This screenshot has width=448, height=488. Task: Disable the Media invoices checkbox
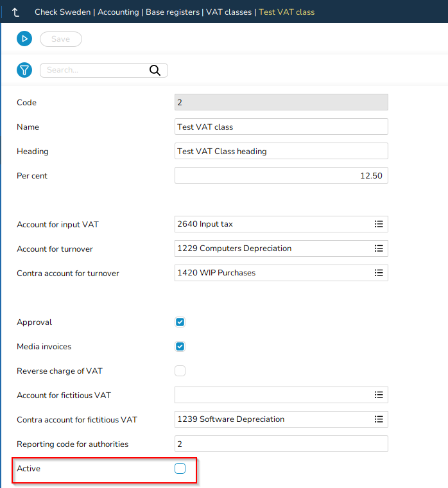click(180, 347)
